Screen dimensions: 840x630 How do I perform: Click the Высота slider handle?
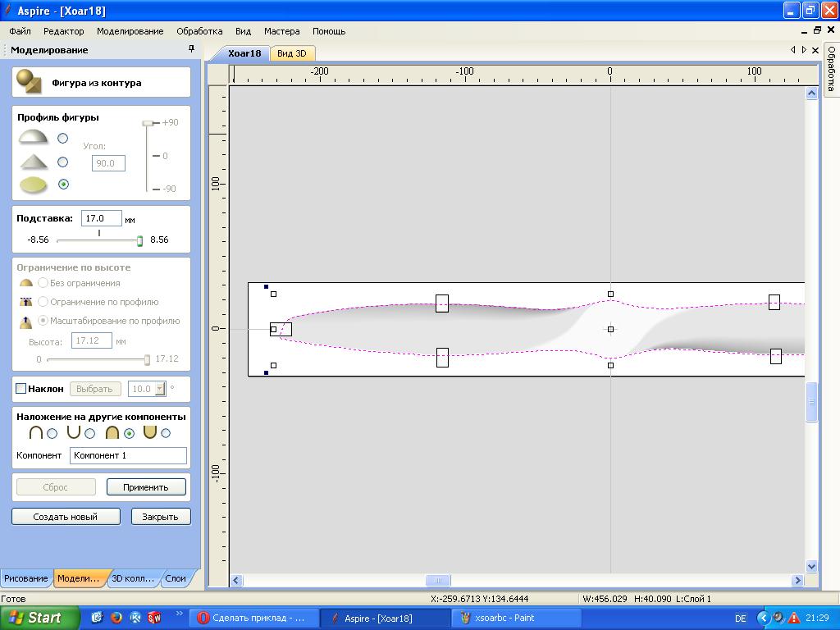[x=148, y=360]
